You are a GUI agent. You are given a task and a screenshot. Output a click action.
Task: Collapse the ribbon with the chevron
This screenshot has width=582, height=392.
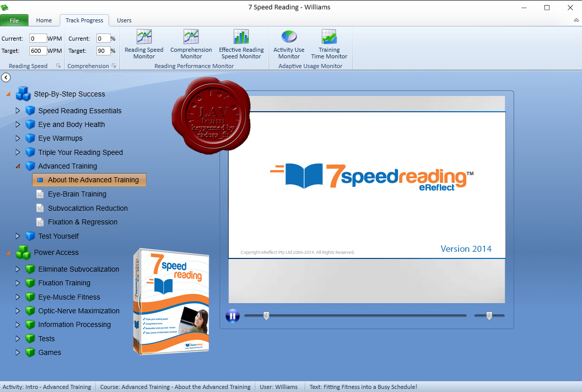(x=576, y=20)
